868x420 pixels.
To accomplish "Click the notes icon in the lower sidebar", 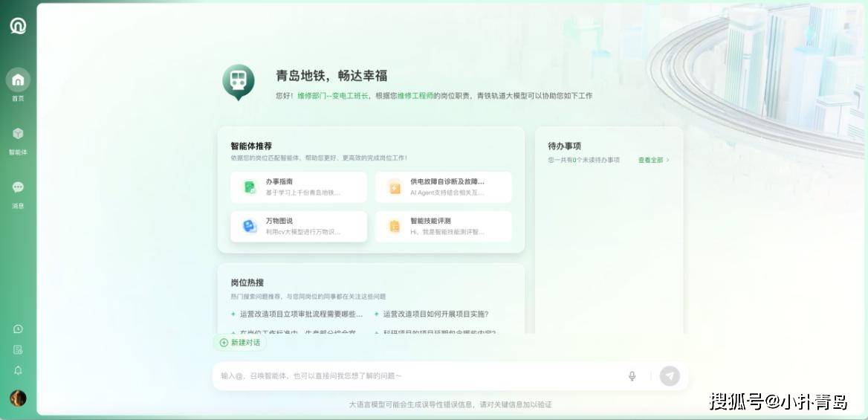I will point(18,349).
